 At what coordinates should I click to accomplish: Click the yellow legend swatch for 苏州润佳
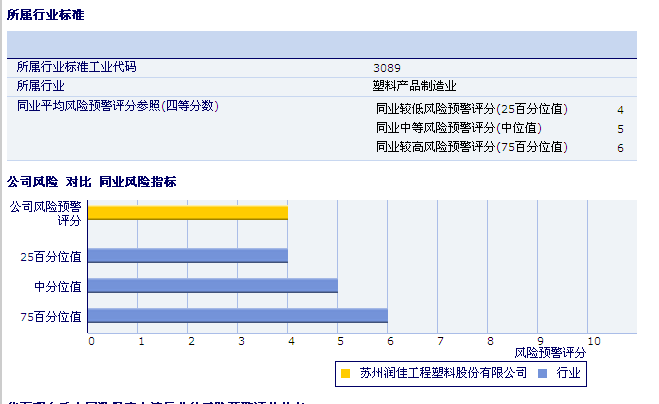pyautogui.click(x=345, y=373)
